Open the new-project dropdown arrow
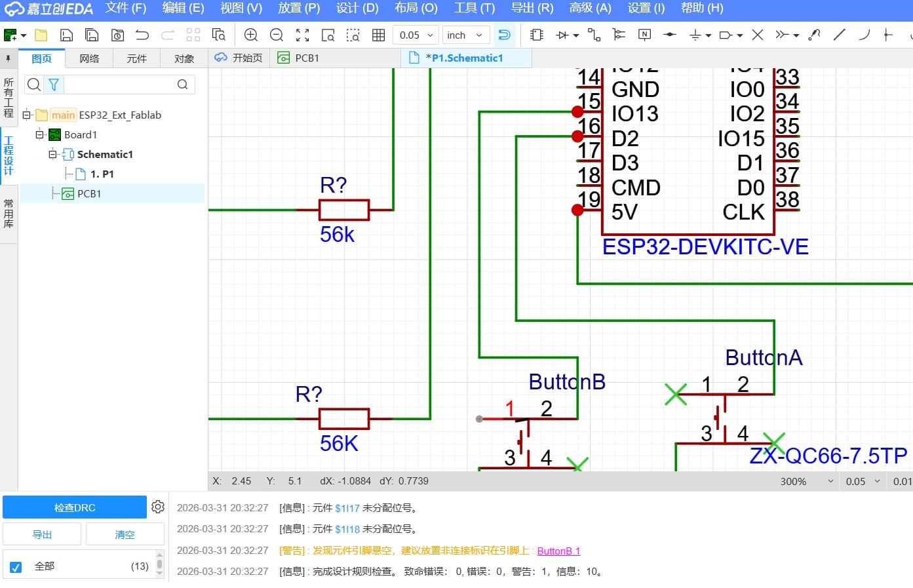913x588 pixels. [x=24, y=35]
